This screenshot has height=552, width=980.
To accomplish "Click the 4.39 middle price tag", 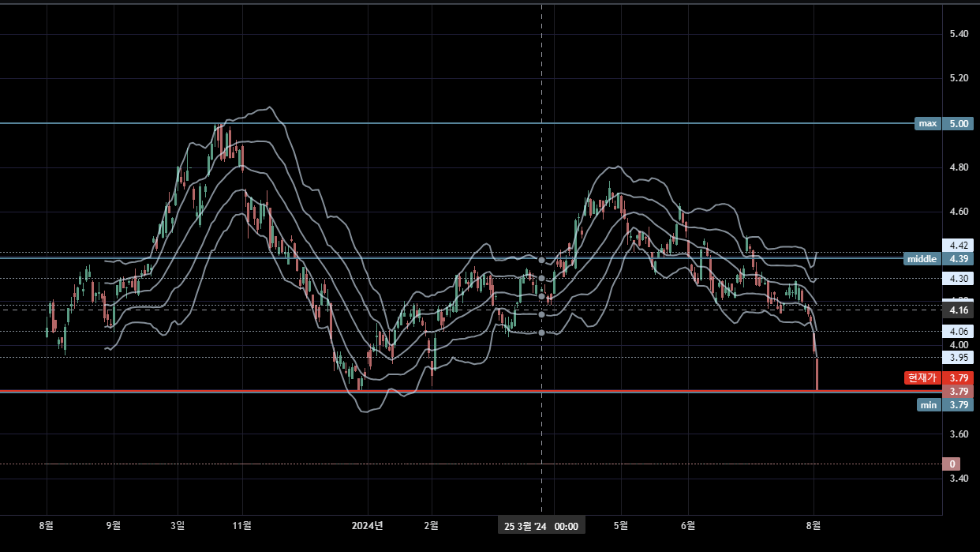I will tap(959, 258).
